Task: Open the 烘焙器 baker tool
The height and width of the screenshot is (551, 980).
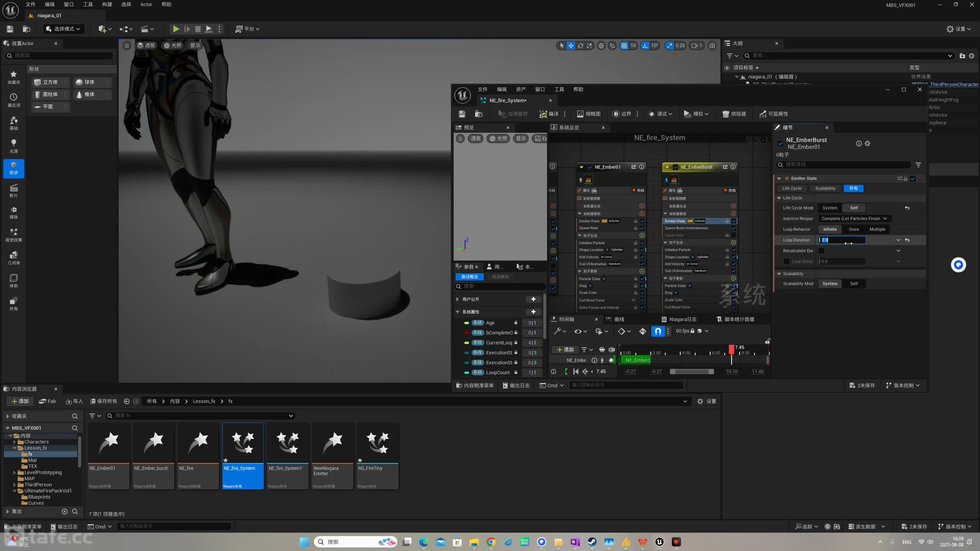Action: pos(734,114)
